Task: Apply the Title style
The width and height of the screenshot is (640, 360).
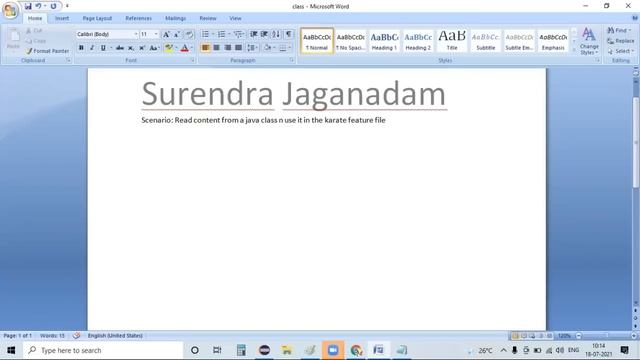Action: click(x=452, y=40)
